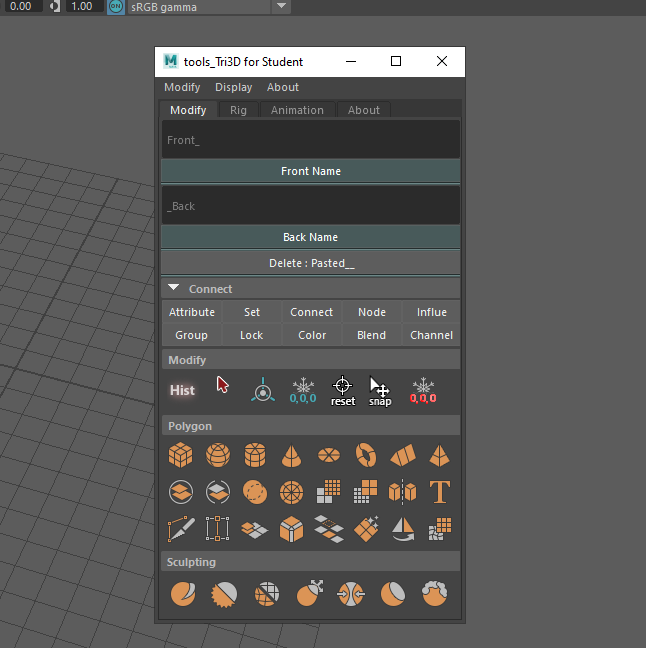
Task: Click the rectangle with handle points icon
Action: point(218,529)
